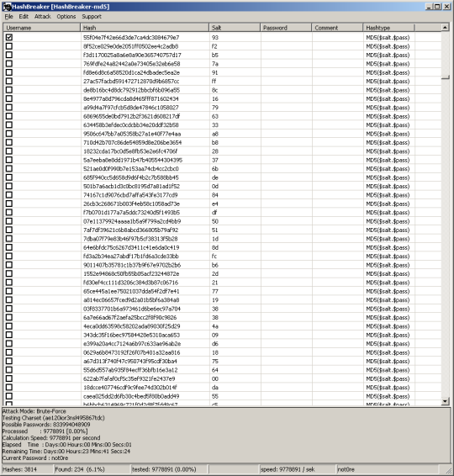Image resolution: width=454 pixels, height=476 pixels.
Task: Click the Hashtype cell in the salt 77 row
Action: coord(388,291)
